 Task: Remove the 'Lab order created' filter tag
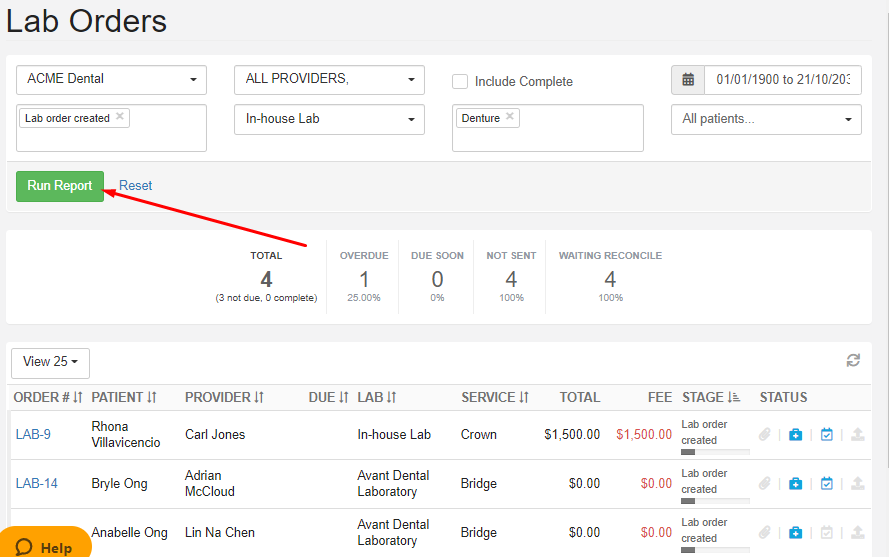120,117
